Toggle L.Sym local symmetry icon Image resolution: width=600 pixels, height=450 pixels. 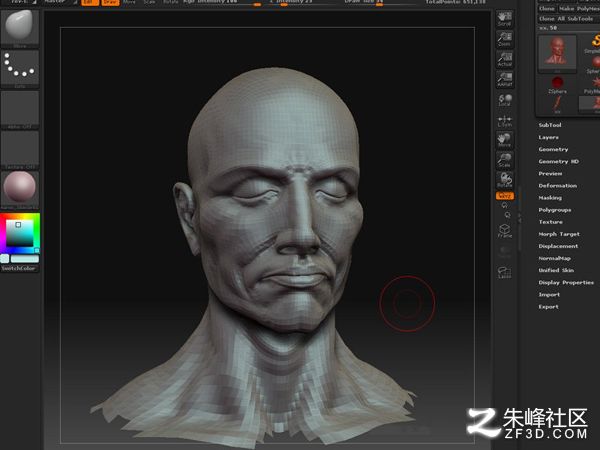[505, 120]
